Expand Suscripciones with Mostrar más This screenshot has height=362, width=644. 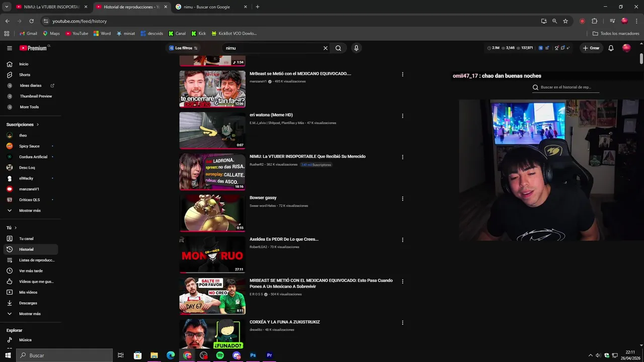click(30, 211)
